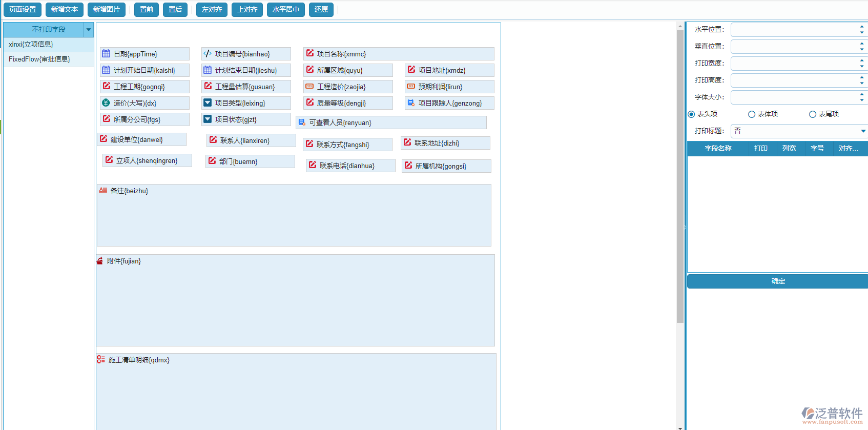Increase the 水平位置 value with the up arrow
Image resolution: width=868 pixels, height=430 pixels.
pyautogui.click(x=862, y=27)
